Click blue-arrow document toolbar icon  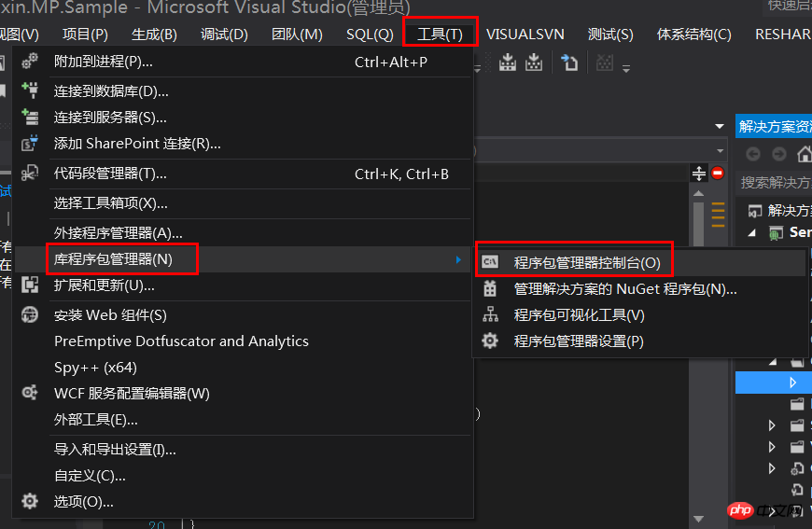coord(569,63)
